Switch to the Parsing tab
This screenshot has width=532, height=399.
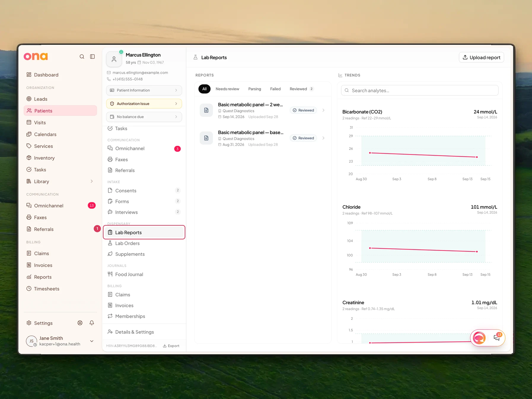click(x=255, y=89)
